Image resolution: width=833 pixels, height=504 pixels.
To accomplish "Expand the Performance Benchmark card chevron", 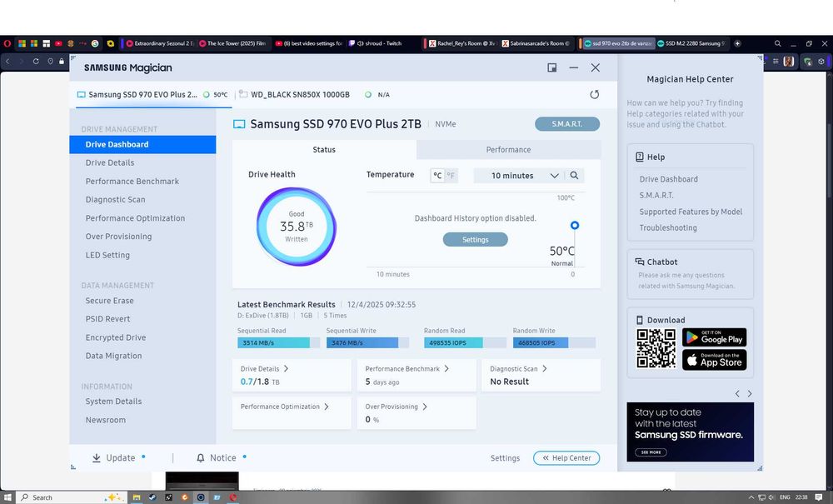I will tap(446, 368).
